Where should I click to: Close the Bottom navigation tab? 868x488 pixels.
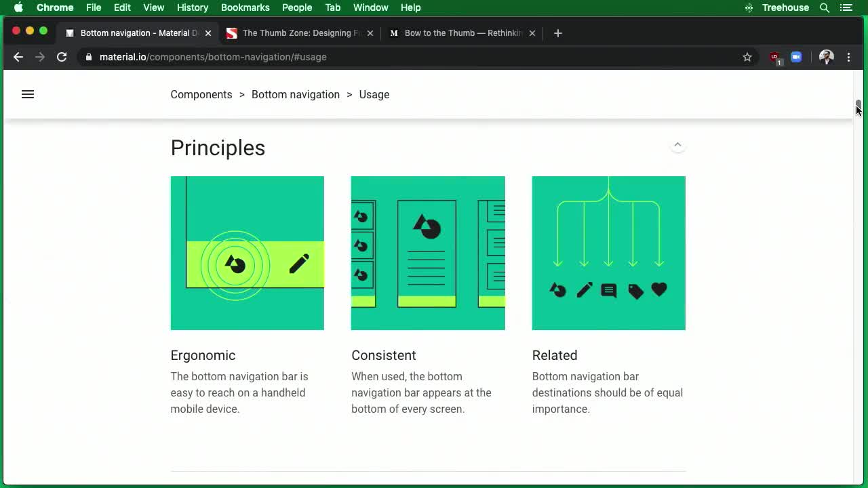coord(208,33)
